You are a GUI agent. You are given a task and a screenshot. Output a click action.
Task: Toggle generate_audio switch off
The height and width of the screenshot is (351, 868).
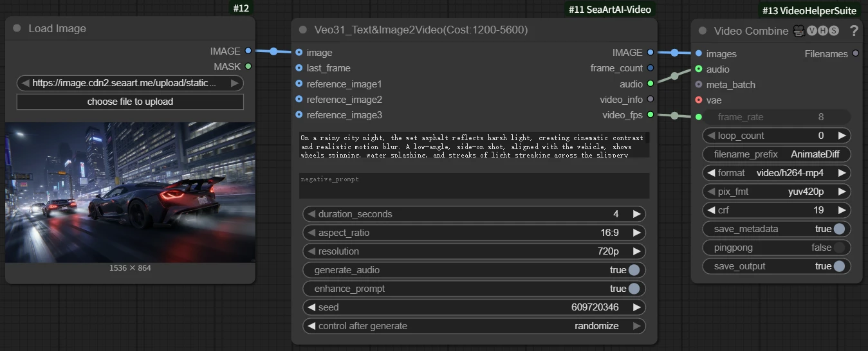[x=634, y=270]
